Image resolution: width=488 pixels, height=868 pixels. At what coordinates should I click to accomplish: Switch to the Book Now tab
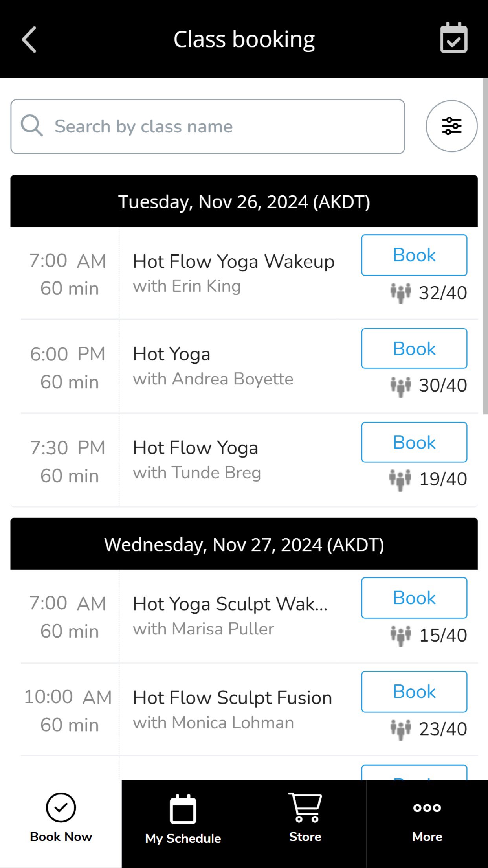(x=61, y=818)
